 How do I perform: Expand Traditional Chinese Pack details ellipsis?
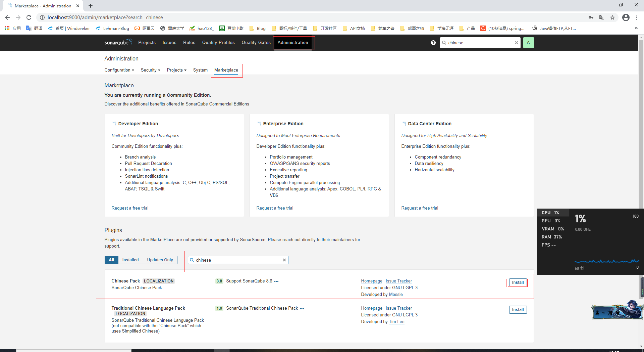click(302, 309)
